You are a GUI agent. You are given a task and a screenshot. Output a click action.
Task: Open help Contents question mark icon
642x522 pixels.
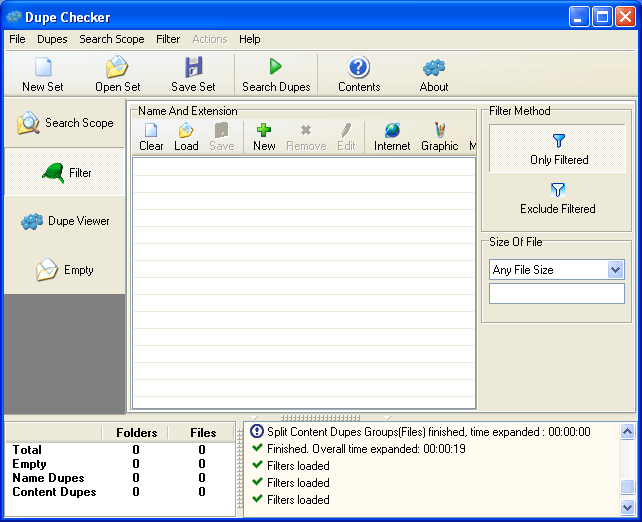(359, 67)
